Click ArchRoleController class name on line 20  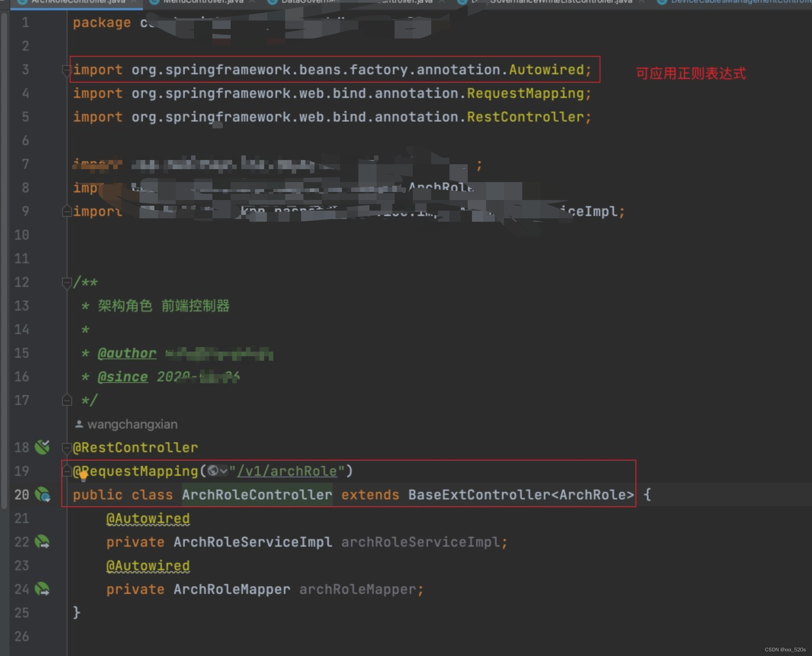257,495
